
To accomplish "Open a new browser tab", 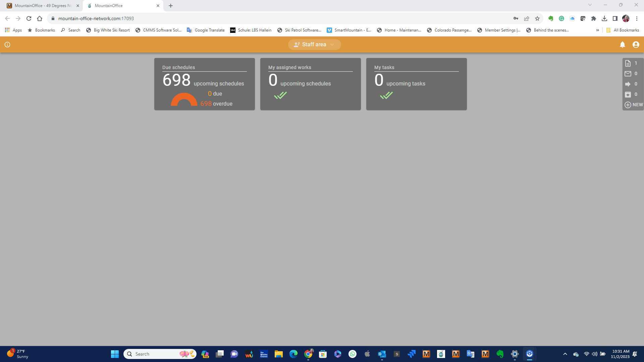I will coord(170,6).
